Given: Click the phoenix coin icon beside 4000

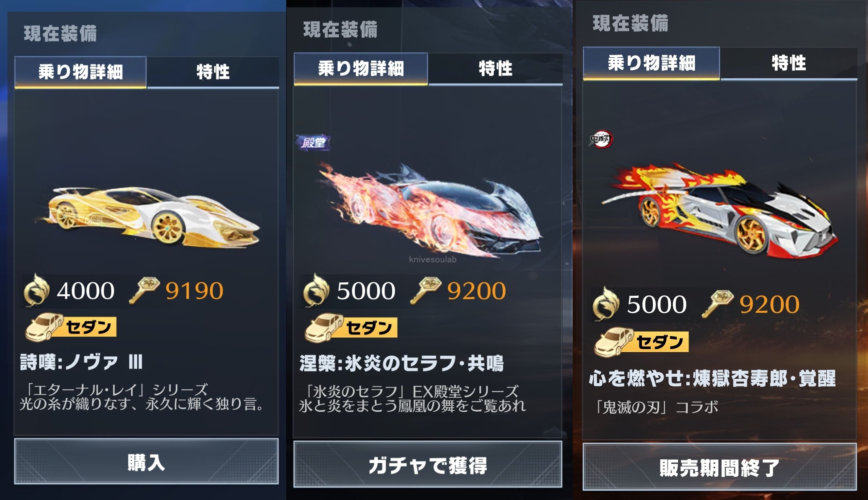Looking at the screenshot, I should (36, 290).
